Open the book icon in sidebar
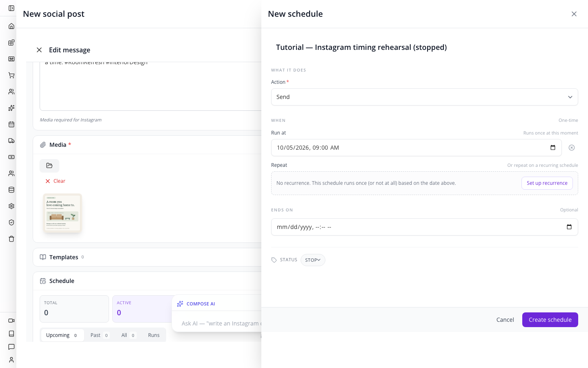The width and height of the screenshot is (588, 368). (11, 334)
